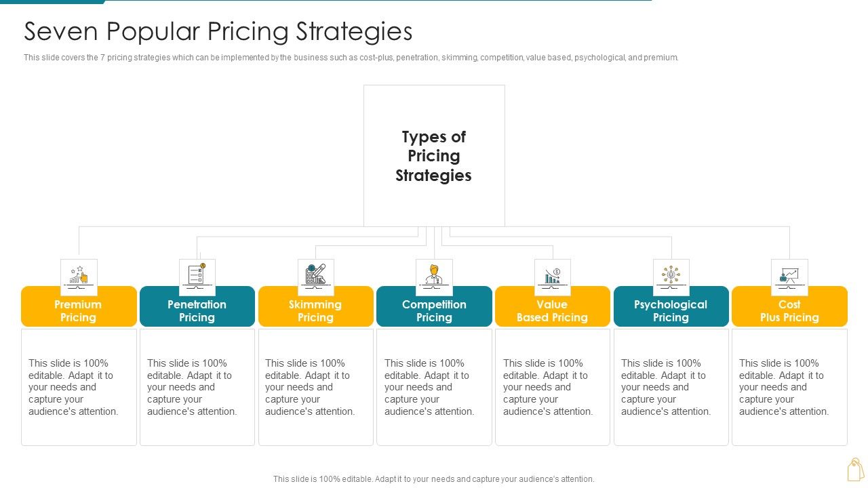Click the Seven Popular Pricing Strategies title
Viewport: 868px width, 488px height.
pyautogui.click(x=218, y=32)
